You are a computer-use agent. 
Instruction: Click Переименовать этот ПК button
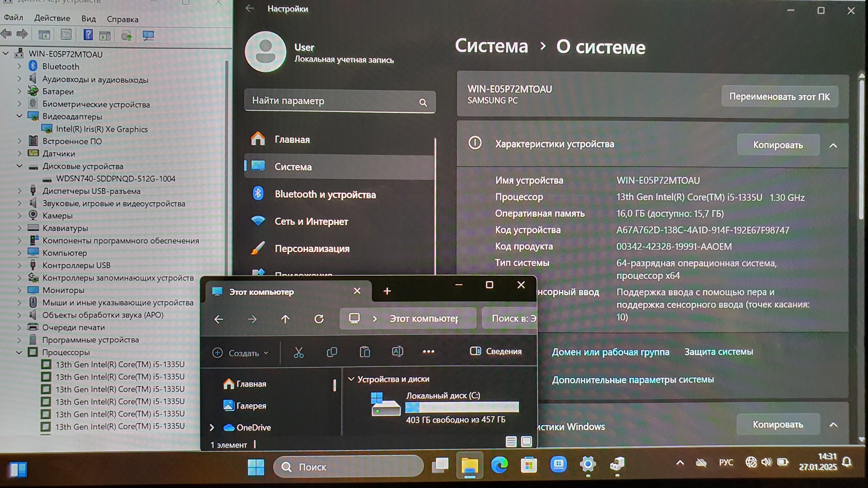779,97
